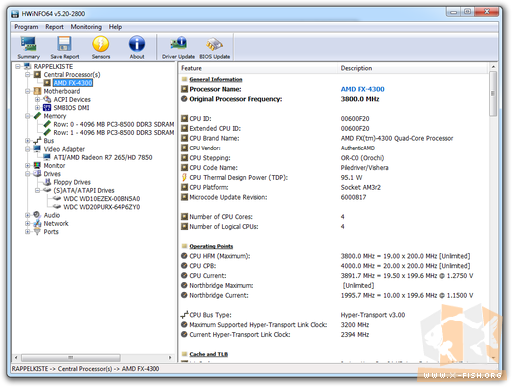Select memory Row: 0 entry

pyautogui.click(x=114, y=124)
